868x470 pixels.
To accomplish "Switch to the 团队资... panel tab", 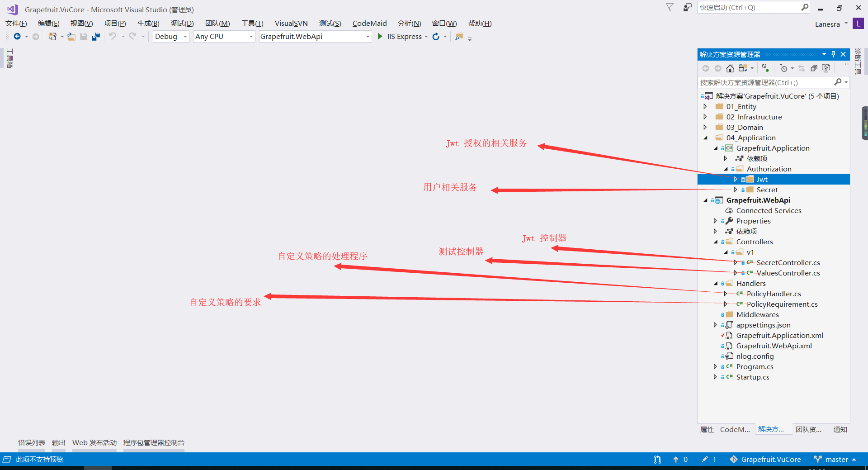I will (x=808, y=429).
